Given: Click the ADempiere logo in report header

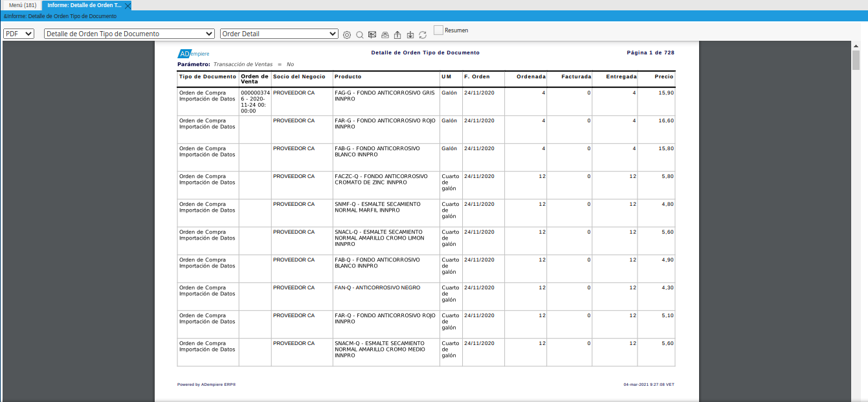Looking at the screenshot, I should 193,53.
